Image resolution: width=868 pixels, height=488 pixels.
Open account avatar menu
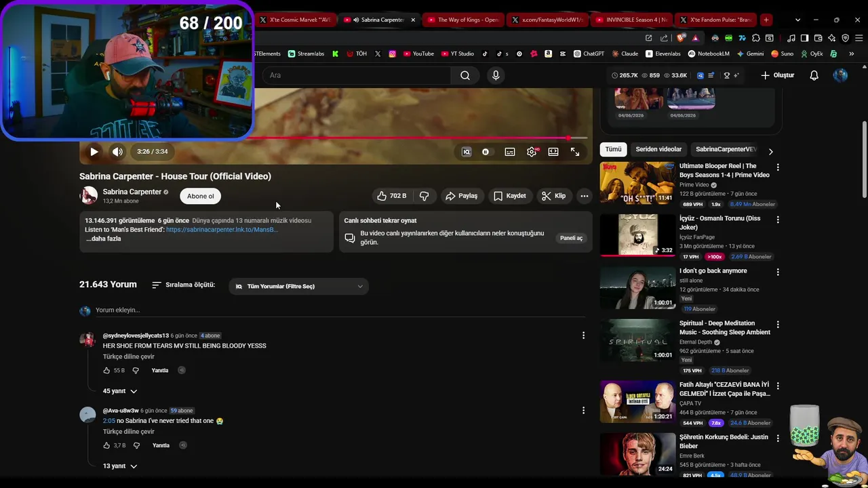pyautogui.click(x=840, y=75)
